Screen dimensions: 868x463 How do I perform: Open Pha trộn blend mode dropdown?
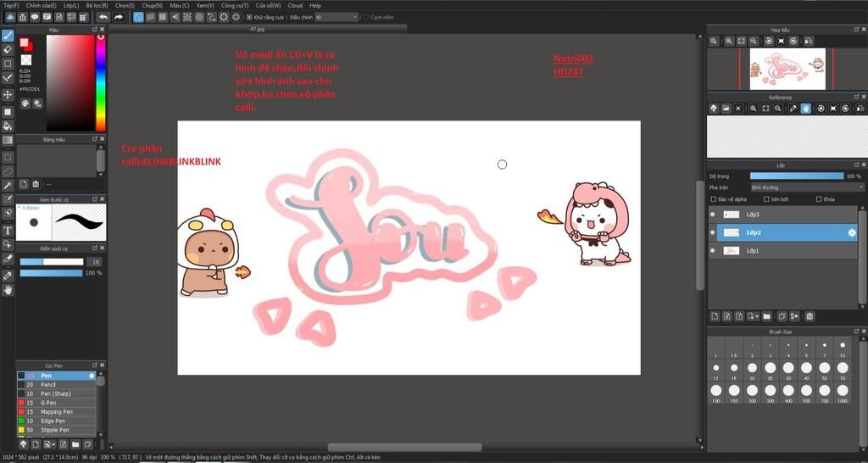click(807, 187)
